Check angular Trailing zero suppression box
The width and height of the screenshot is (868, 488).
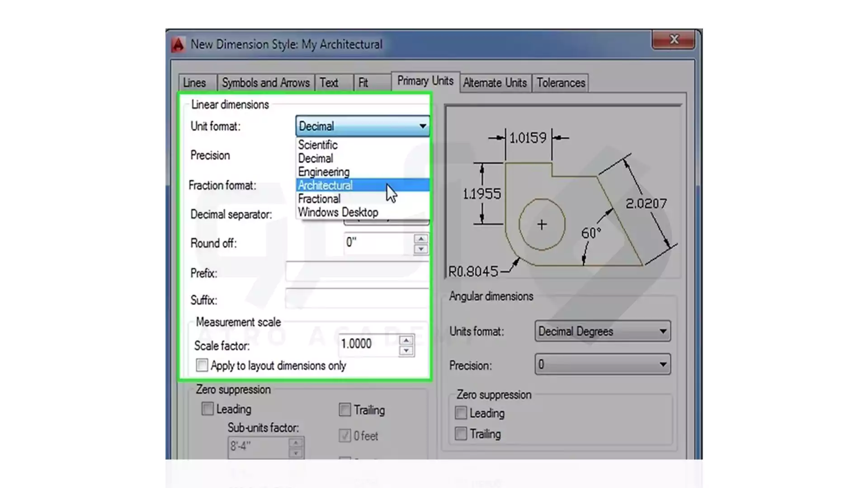click(x=461, y=434)
